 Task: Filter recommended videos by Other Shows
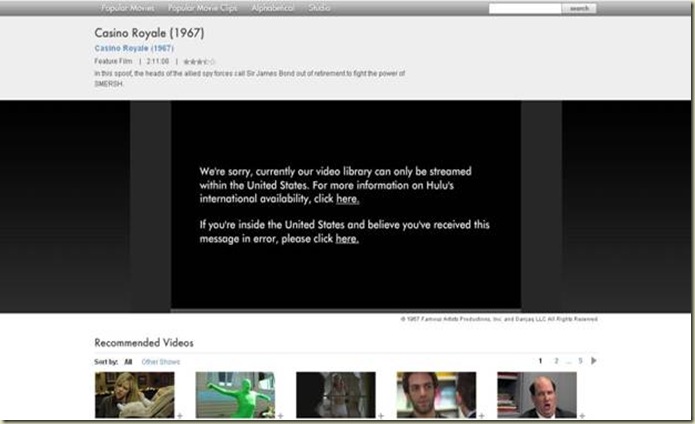pos(161,362)
